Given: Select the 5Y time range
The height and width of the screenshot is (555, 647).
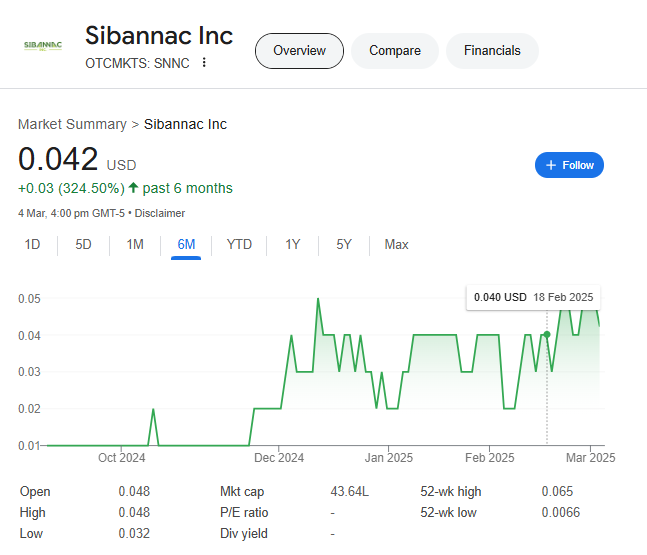Looking at the screenshot, I should [344, 244].
